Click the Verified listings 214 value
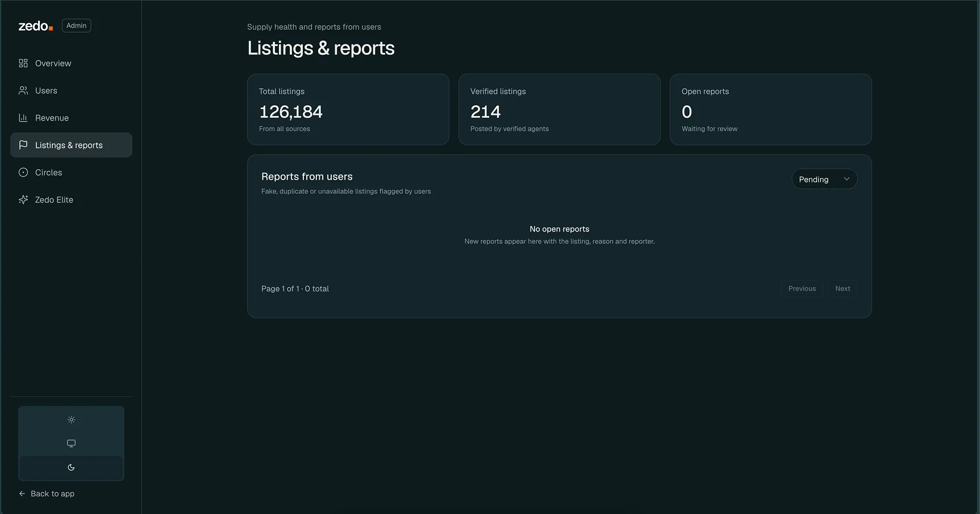This screenshot has height=514, width=980. [x=486, y=112]
